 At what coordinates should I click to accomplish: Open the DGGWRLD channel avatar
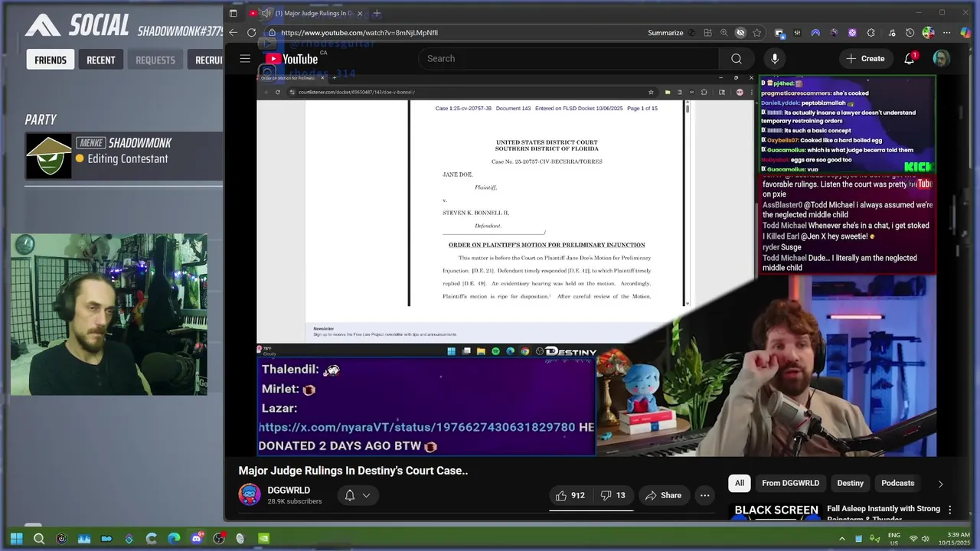click(x=250, y=495)
